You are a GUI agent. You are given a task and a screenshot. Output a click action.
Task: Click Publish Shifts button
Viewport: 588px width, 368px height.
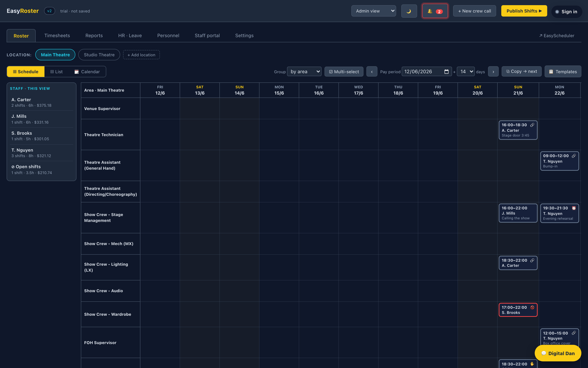(x=524, y=11)
